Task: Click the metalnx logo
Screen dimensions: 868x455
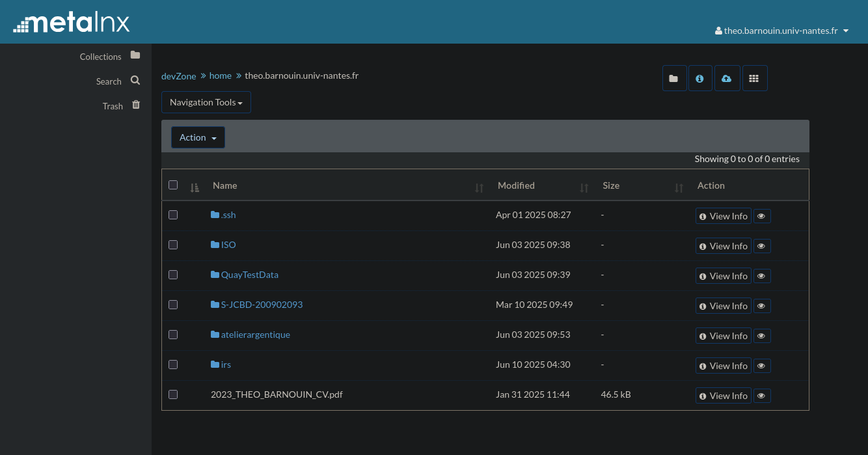Action: coord(72,22)
